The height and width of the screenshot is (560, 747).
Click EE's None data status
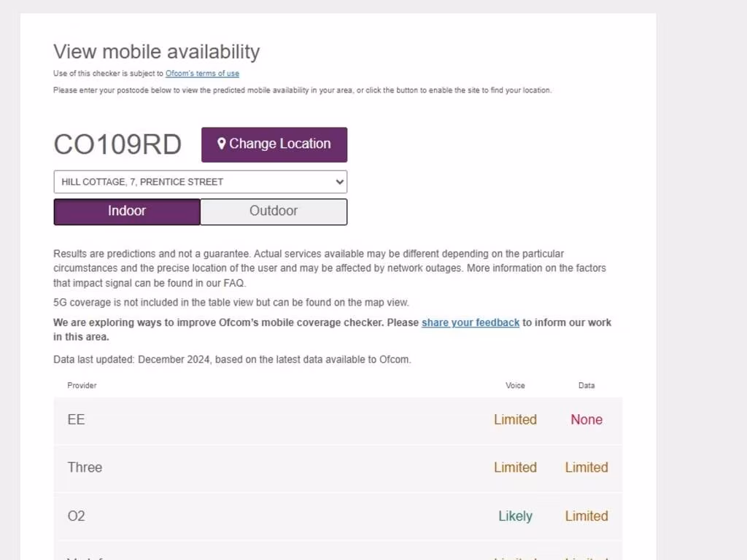coord(587,420)
